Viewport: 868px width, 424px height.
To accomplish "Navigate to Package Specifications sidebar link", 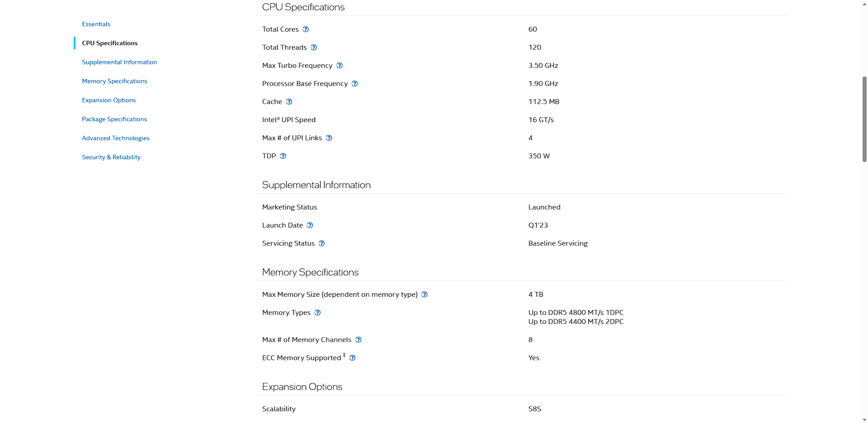I will coord(114,119).
